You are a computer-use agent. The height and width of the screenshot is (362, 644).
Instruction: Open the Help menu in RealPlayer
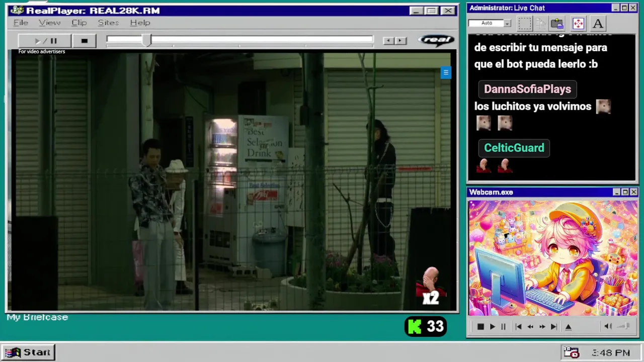tap(140, 23)
